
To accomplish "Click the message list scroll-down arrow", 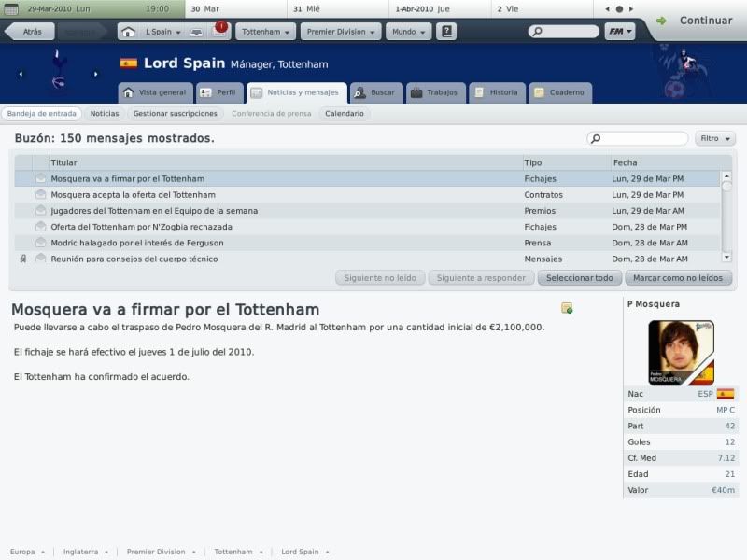I will coord(726,258).
